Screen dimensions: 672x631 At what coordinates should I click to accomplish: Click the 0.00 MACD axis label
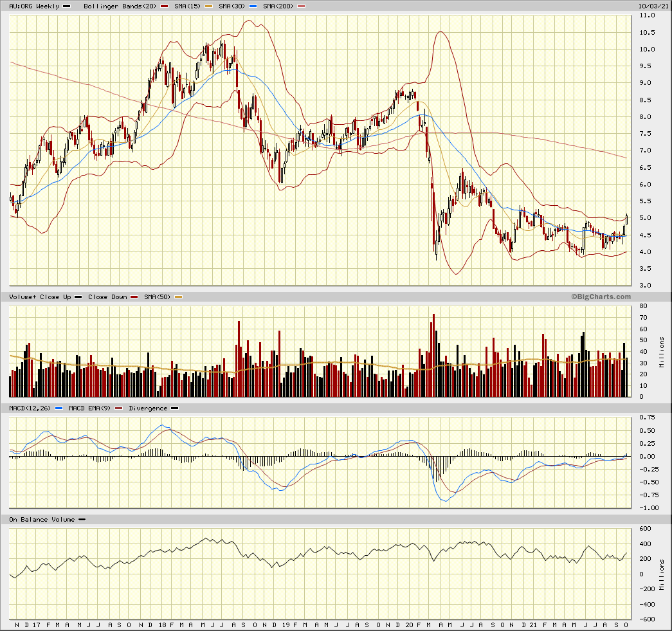tap(647, 457)
